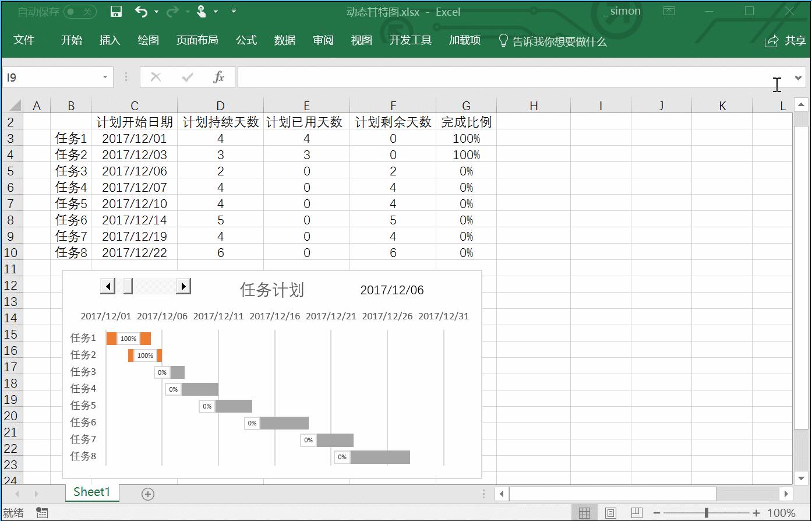Open Ribbon Display Options icon
The width and height of the screenshot is (812, 521).
pyautogui.click(x=669, y=11)
